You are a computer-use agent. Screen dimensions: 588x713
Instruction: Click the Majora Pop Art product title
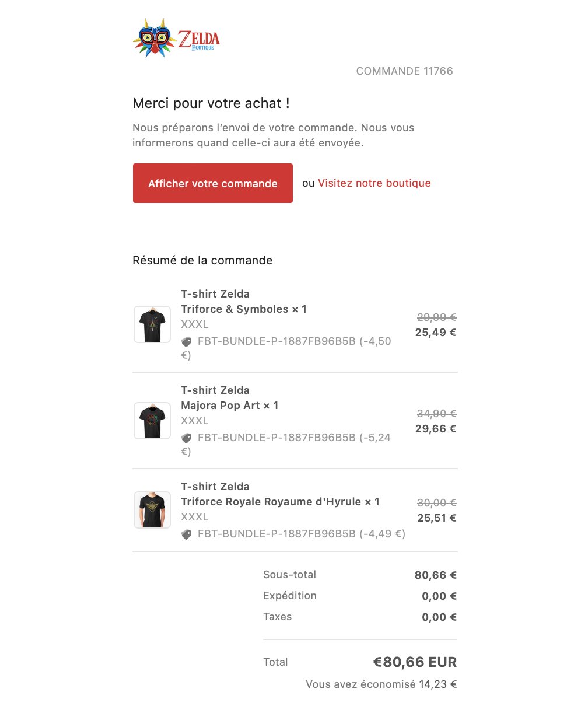coord(230,398)
